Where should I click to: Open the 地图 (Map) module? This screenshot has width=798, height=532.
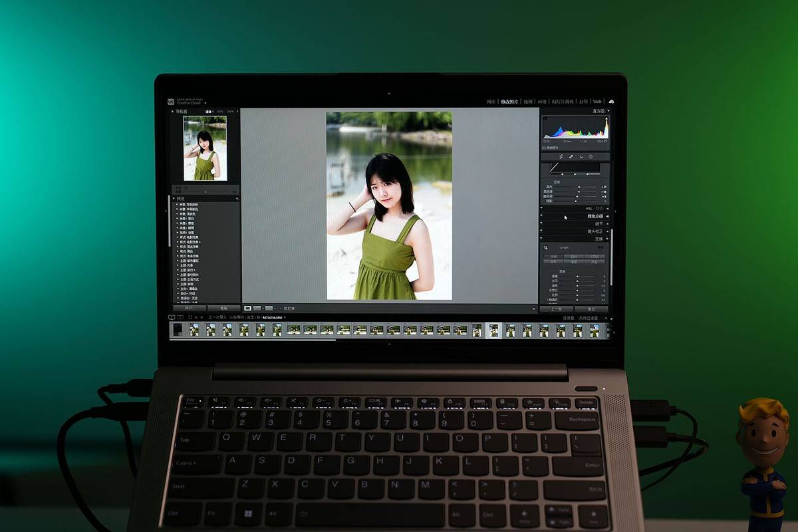click(528, 102)
